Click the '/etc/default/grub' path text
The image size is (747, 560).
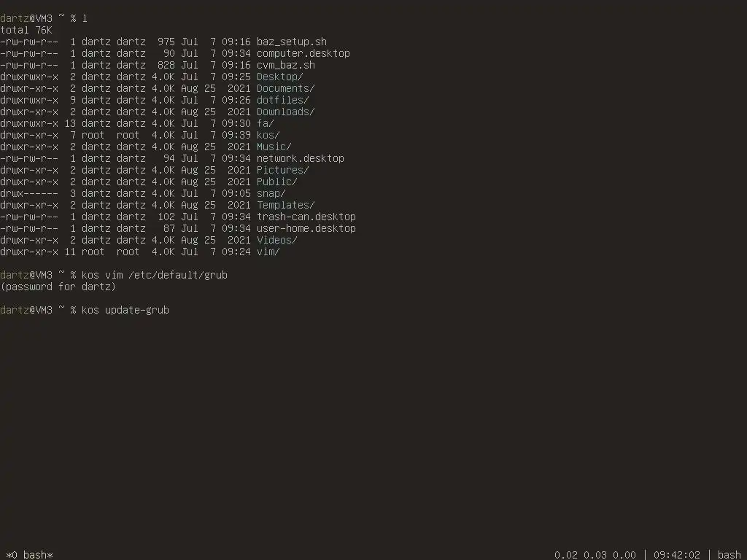(x=178, y=275)
